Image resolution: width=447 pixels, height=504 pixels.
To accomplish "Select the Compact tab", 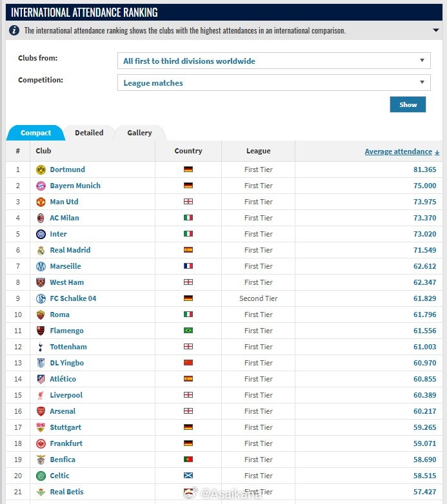I will 35,133.
